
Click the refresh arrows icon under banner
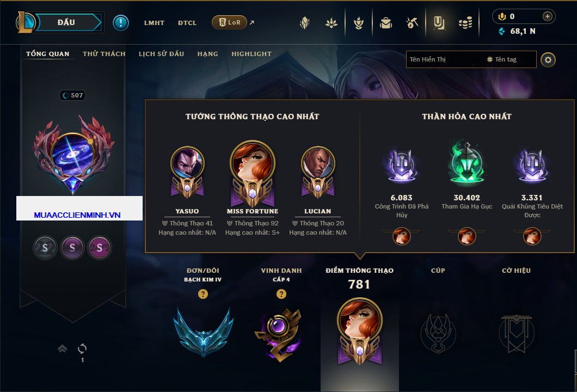click(x=82, y=348)
